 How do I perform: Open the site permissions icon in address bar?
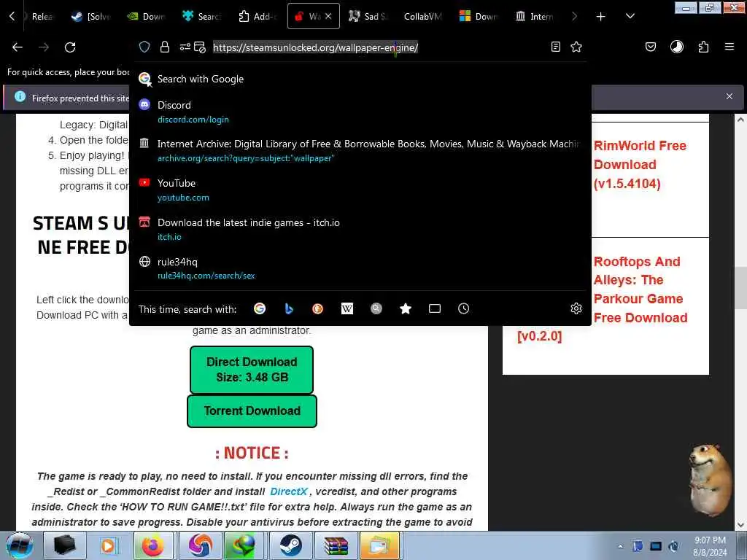click(185, 47)
